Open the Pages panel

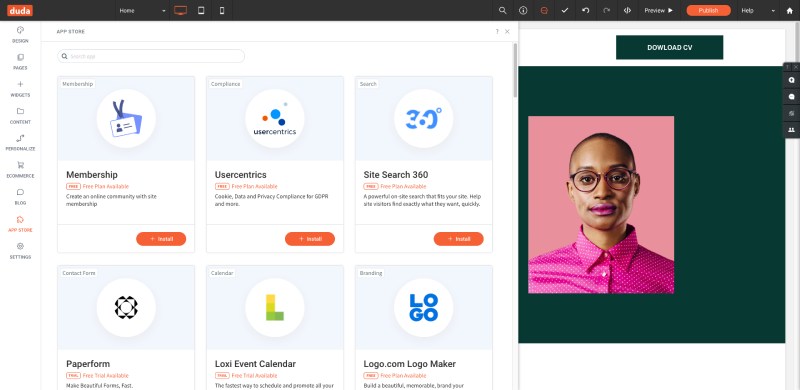click(x=20, y=61)
